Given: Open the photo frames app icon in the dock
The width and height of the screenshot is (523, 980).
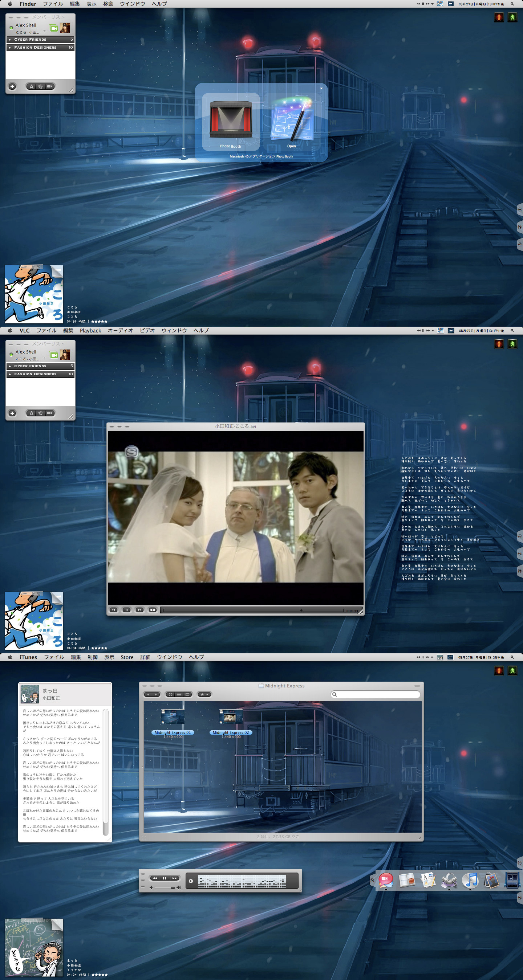Looking at the screenshot, I should pos(491,880).
